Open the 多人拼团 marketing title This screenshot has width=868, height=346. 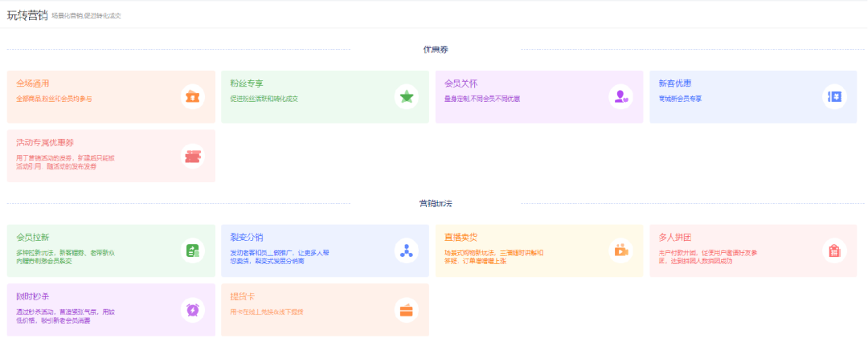click(675, 238)
